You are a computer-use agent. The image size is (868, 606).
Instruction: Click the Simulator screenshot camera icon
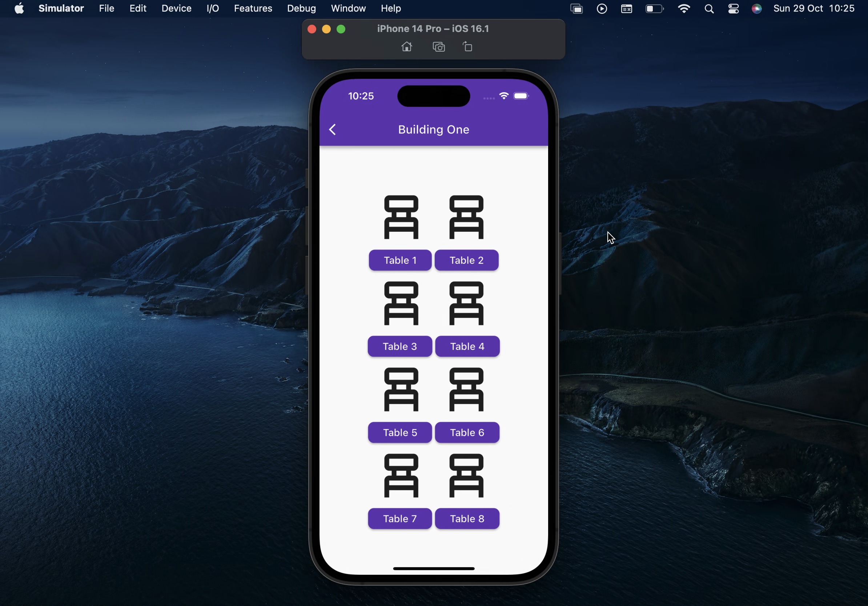click(438, 47)
